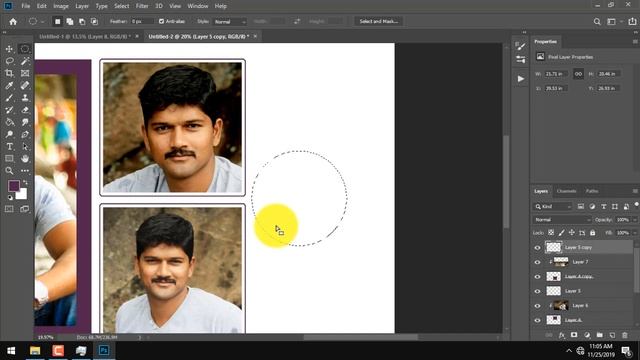
Task: Delete layer trash icon
Action: 624,335
